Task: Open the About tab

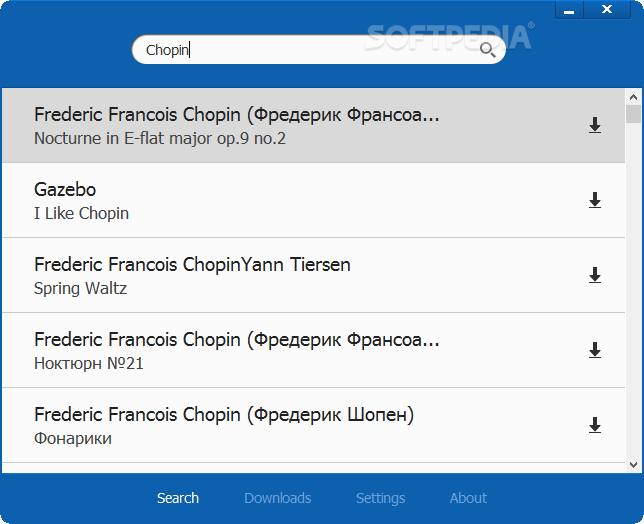Action: tap(468, 498)
